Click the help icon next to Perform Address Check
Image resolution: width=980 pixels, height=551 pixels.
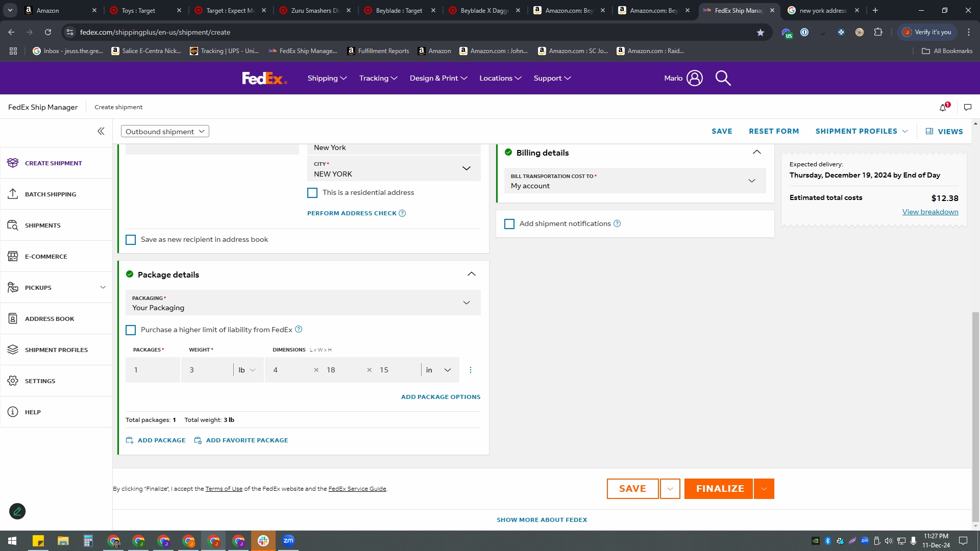(402, 213)
